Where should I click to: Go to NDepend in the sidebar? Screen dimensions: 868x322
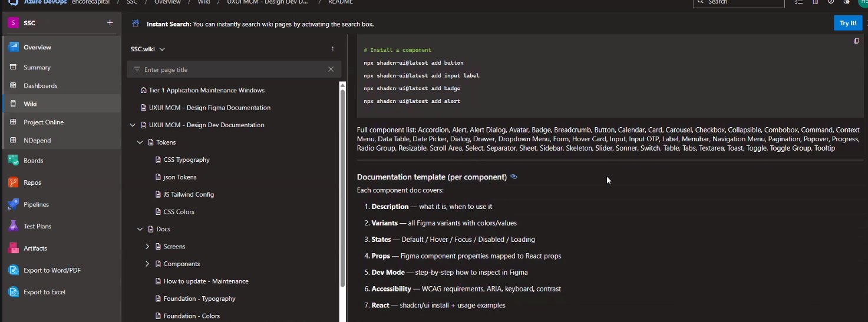[x=60, y=141]
